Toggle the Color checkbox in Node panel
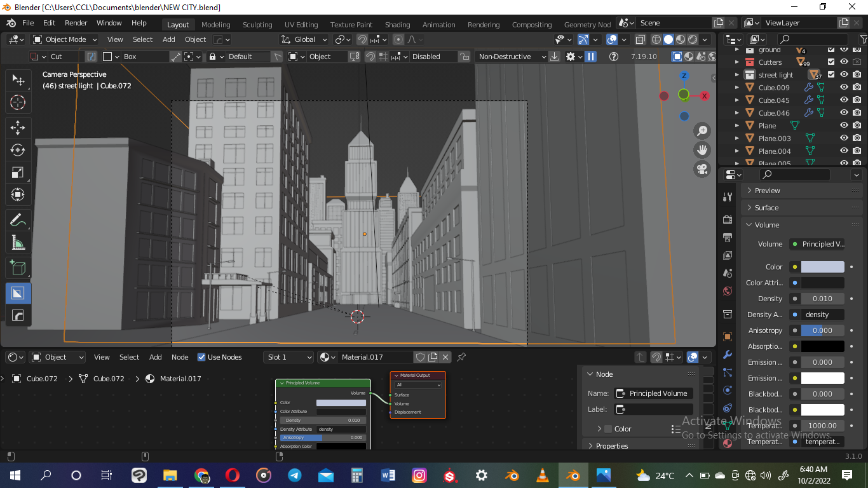 (x=608, y=429)
